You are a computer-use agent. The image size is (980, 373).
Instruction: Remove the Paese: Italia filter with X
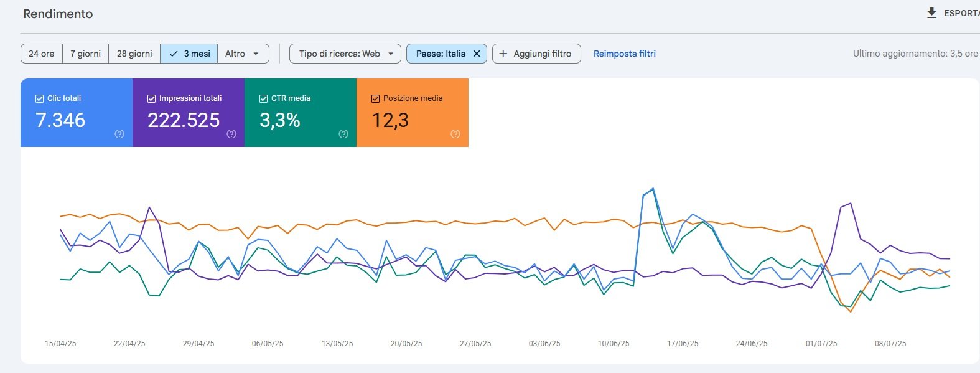tap(477, 54)
